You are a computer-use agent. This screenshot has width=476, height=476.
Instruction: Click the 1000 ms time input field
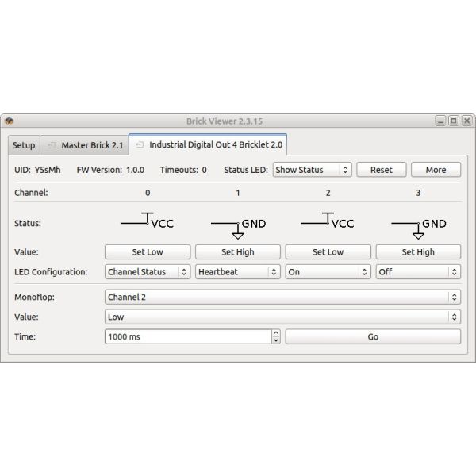point(188,336)
